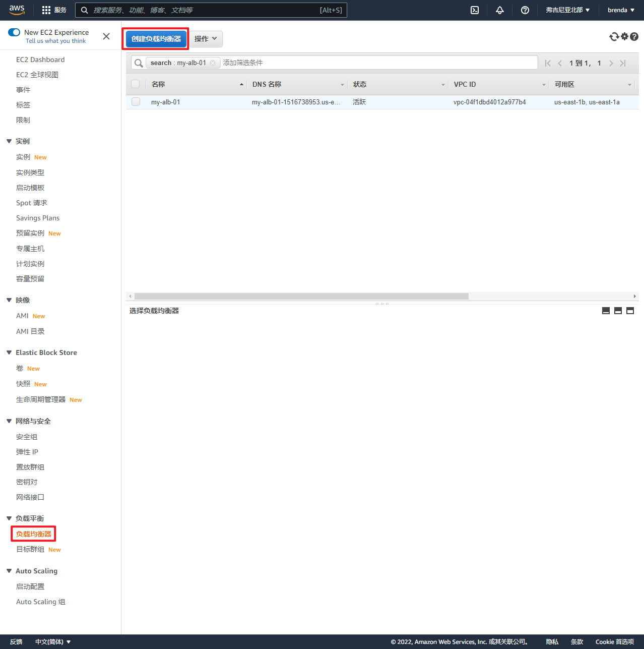Open the 中文(简体) language selector
Viewport: 644px width, 649px height.
click(x=53, y=642)
